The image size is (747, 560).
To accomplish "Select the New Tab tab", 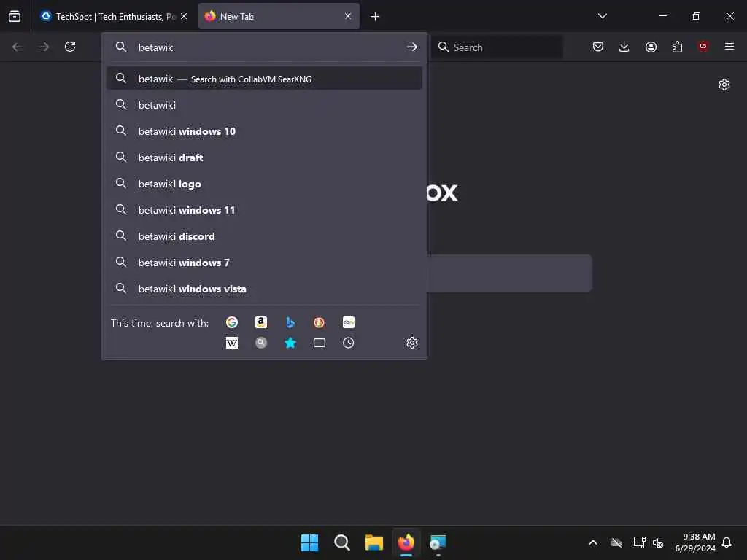I will coord(279,16).
